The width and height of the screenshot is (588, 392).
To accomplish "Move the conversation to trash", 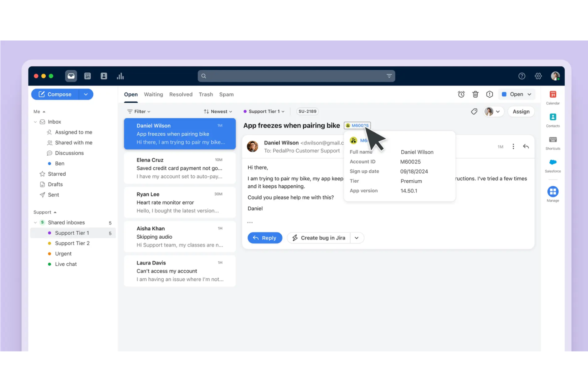I will pyautogui.click(x=476, y=94).
